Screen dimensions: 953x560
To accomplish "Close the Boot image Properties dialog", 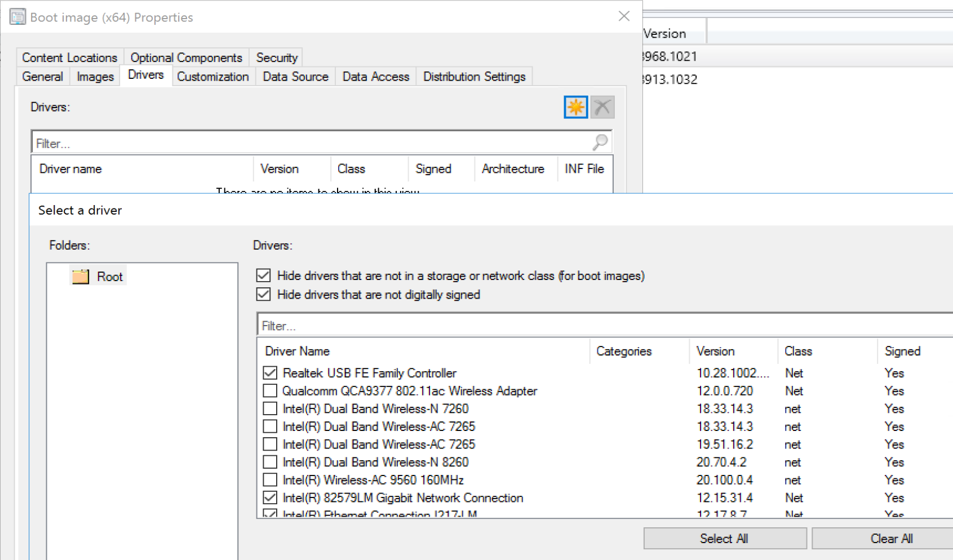I will (623, 16).
